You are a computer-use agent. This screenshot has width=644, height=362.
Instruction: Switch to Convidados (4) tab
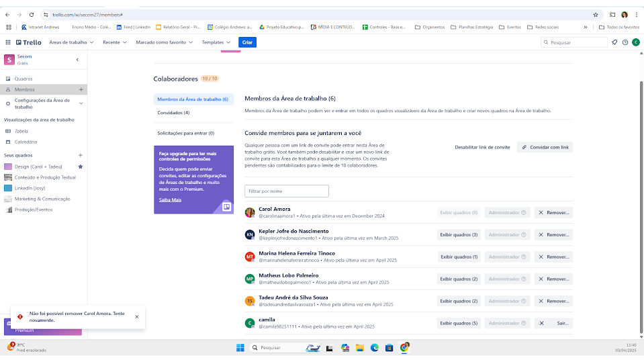point(194,113)
